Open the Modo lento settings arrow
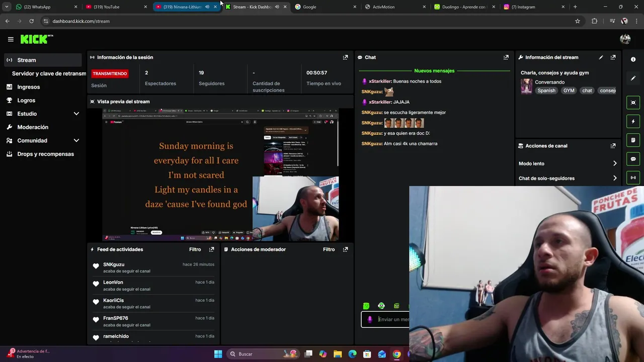This screenshot has width=644, height=362. click(x=615, y=163)
